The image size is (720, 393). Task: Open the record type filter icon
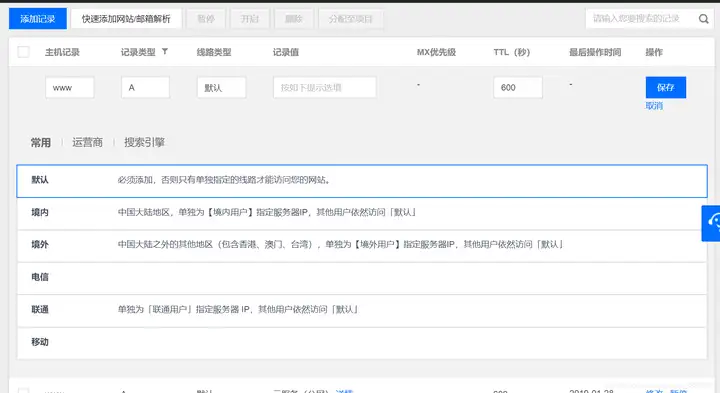coord(165,52)
